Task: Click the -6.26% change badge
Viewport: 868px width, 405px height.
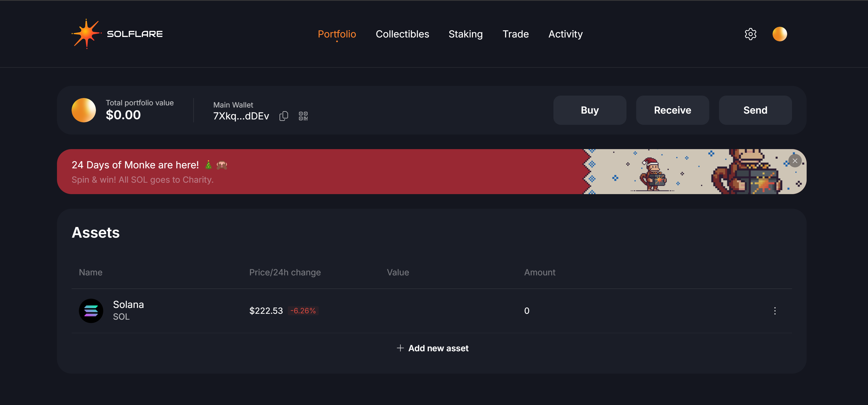Action: 303,311
